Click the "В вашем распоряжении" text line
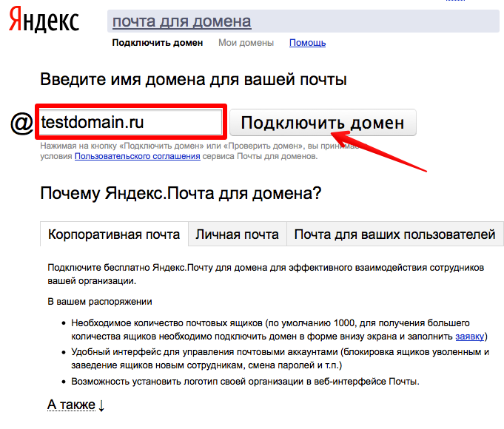 click(99, 302)
